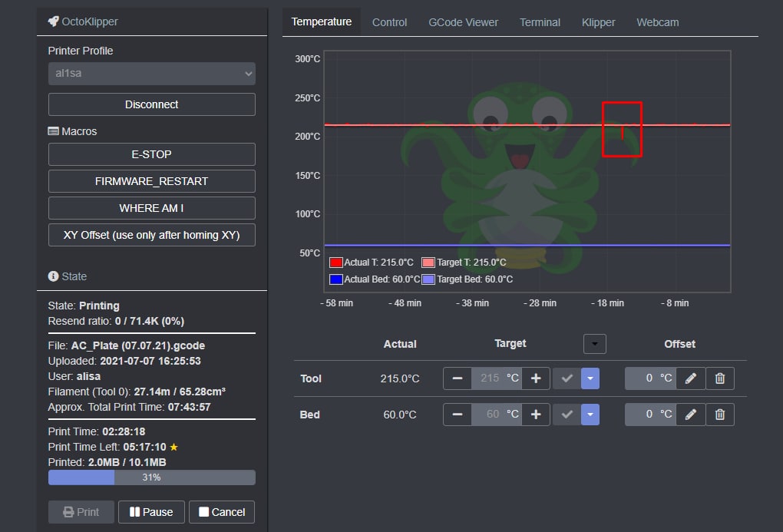Viewport: 783px width, 532px height.
Task: Open the Webcam tab
Action: coord(658,22)
